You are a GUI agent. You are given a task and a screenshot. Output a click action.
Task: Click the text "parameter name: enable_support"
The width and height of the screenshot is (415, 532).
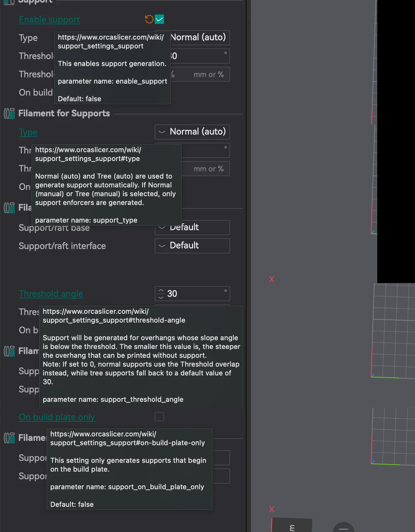click(113, 81)
